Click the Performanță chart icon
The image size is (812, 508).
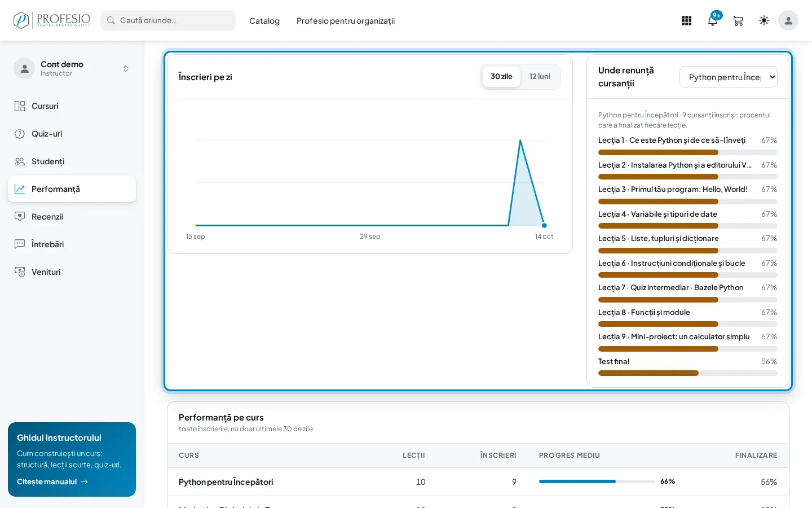point(20,189)
